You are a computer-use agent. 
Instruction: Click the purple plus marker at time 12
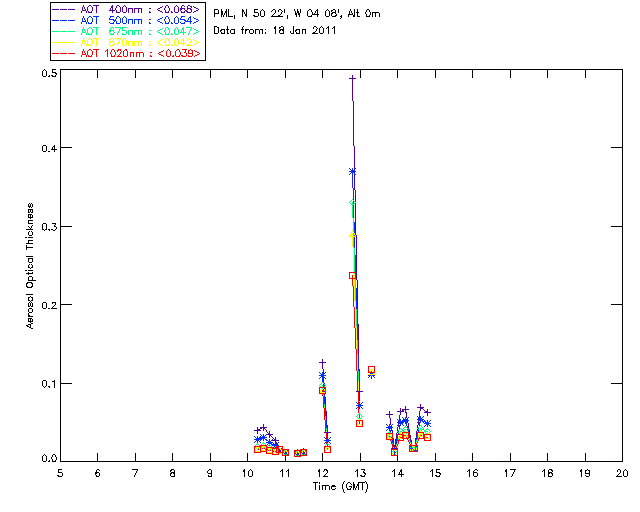[322, 362]
